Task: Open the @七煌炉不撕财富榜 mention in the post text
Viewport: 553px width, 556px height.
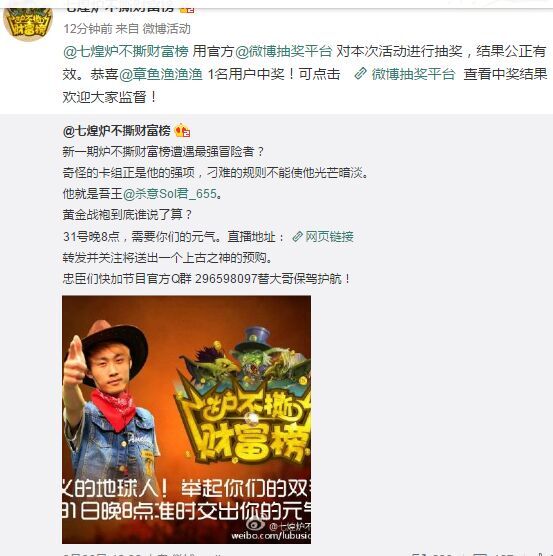Action: pos(126,51)
